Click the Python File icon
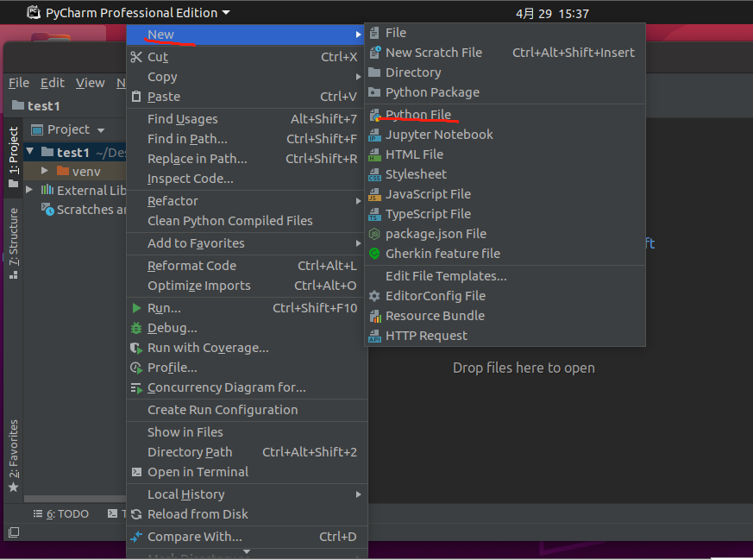753x560 pixels. point(374,116)
